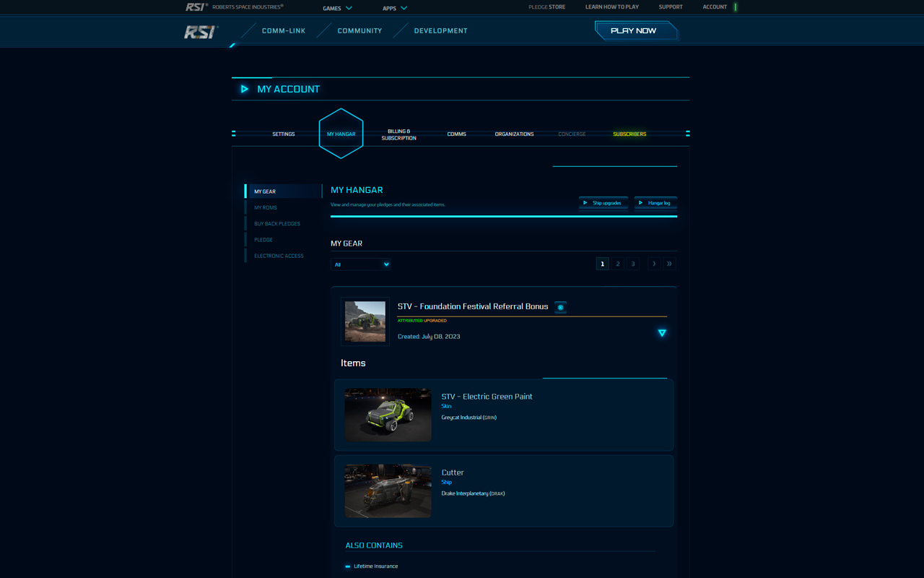Switch to the Concierge tab
Screen dimensions: 924x578
coord(572,134)
